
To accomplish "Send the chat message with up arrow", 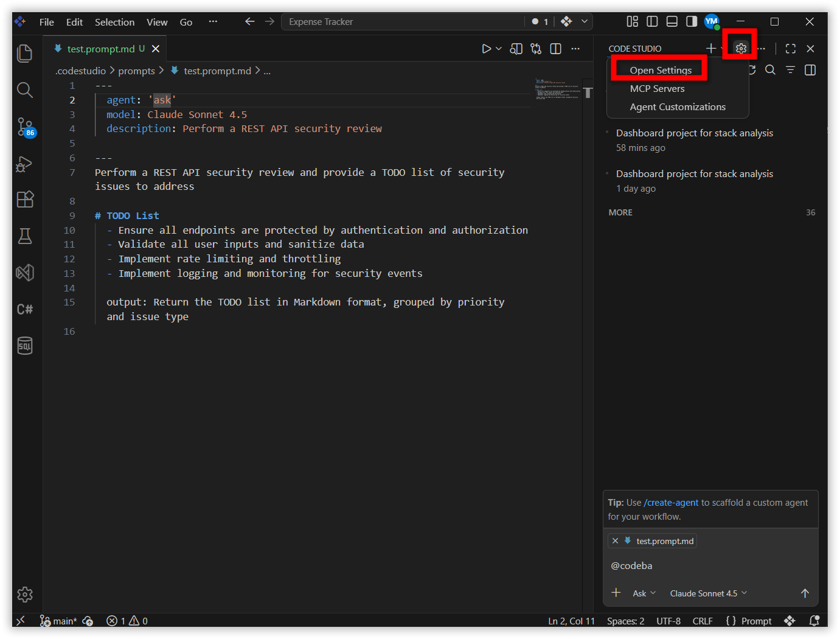I will [x=805, y=593].
